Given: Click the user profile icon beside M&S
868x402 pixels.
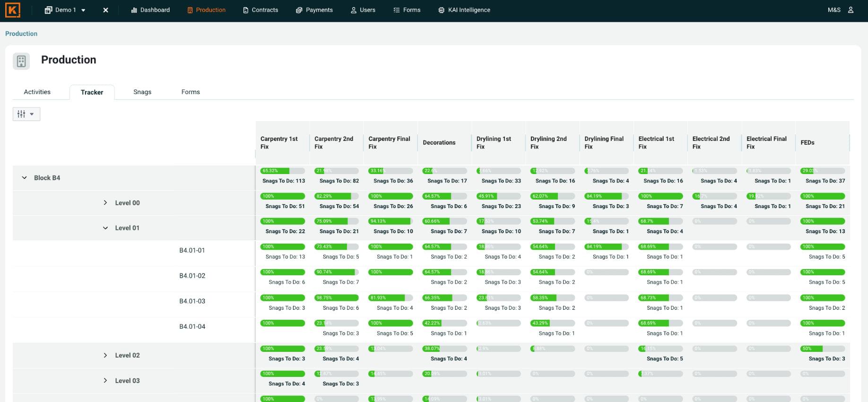Looking at the screenshot, I should 851,10.
